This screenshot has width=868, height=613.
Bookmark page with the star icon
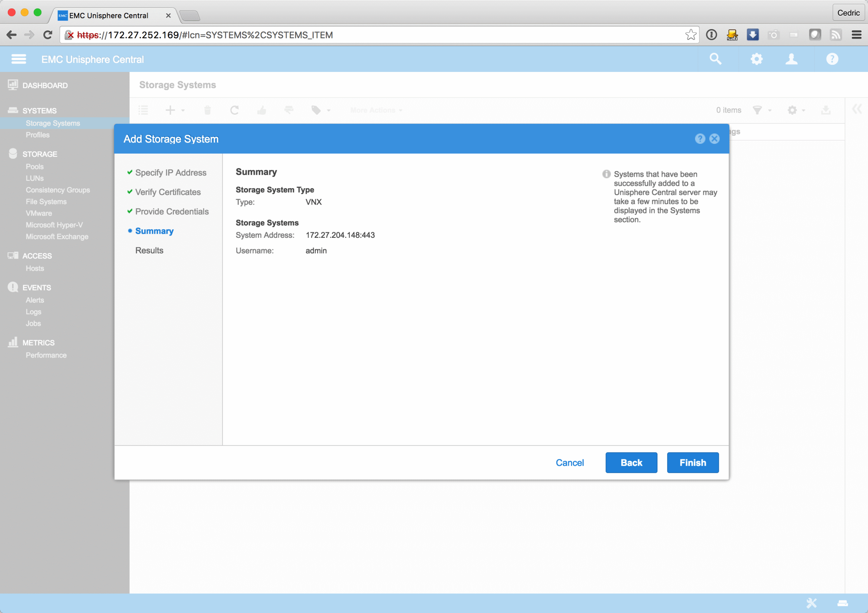point(690,35)
